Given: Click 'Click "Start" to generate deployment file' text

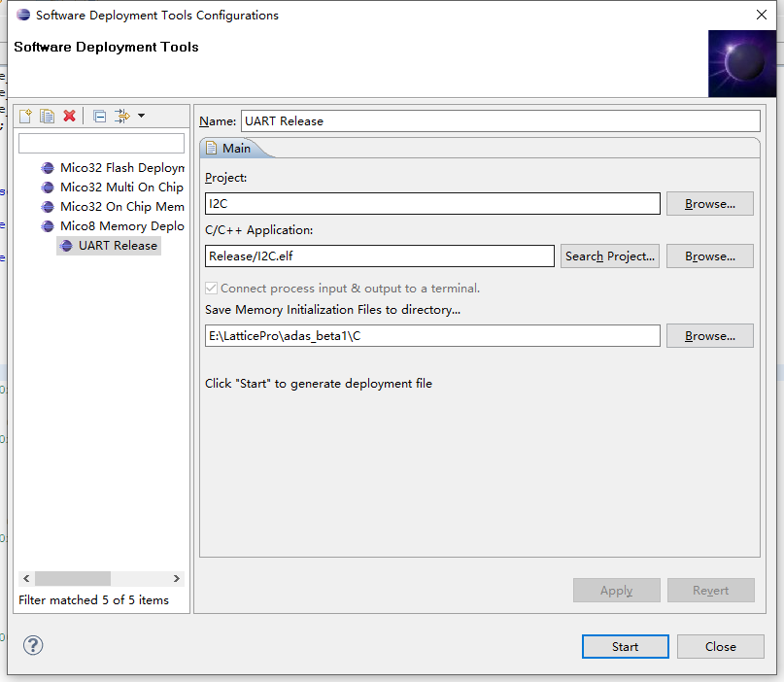Looking at the screenshot, I should click(319, 384).
